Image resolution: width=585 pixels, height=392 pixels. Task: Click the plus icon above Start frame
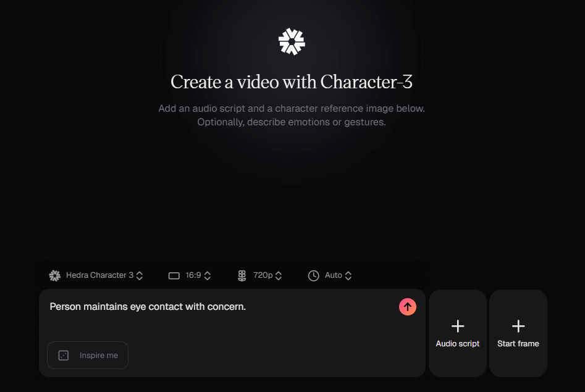pos(518,326)
